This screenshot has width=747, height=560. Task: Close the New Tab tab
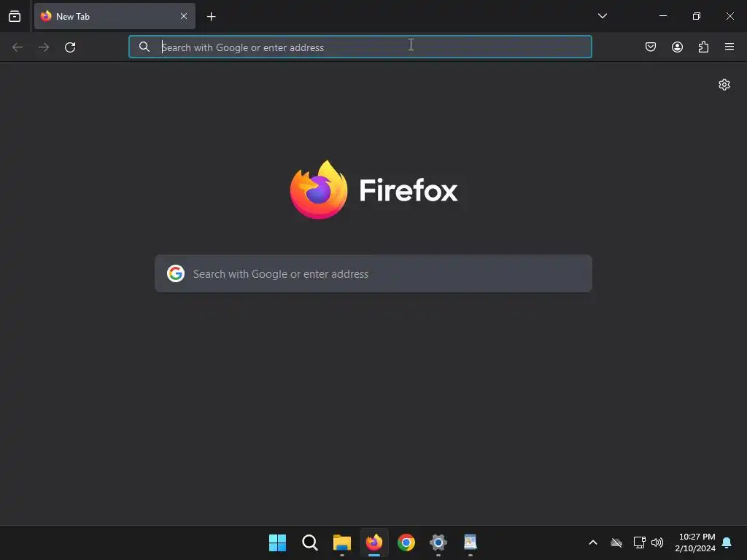click(183, 16)
